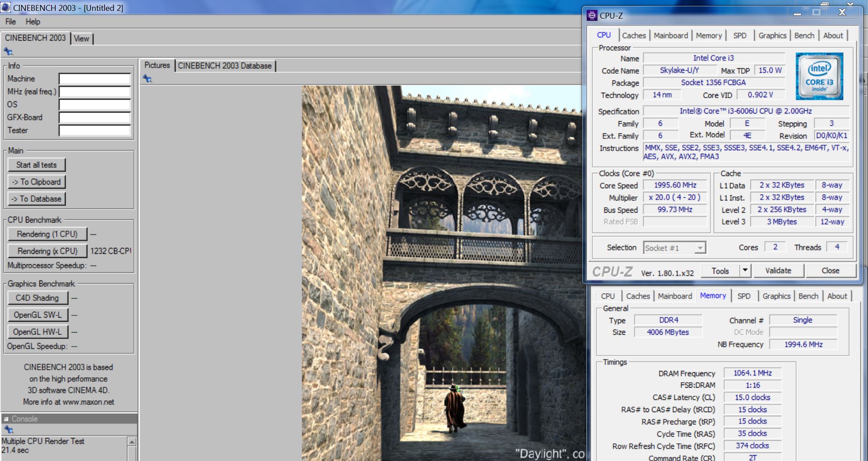Open SPD tab in lower CPU-Z window
Image resolution: width=868 pixels, height=461 pixels.
744,296
